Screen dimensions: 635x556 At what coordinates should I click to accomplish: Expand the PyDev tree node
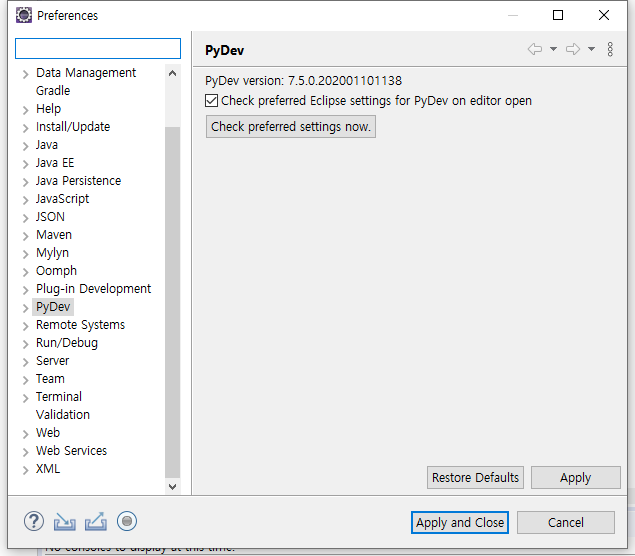click(x=26, y=308)
